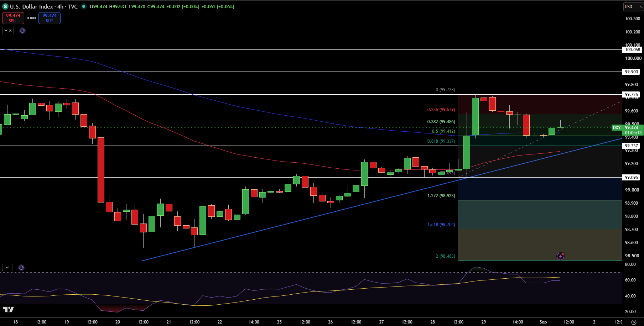Click the +0.061 (+0.06%) change value in the header
Screen dimensions: 644x326
(x=218, y=7)
